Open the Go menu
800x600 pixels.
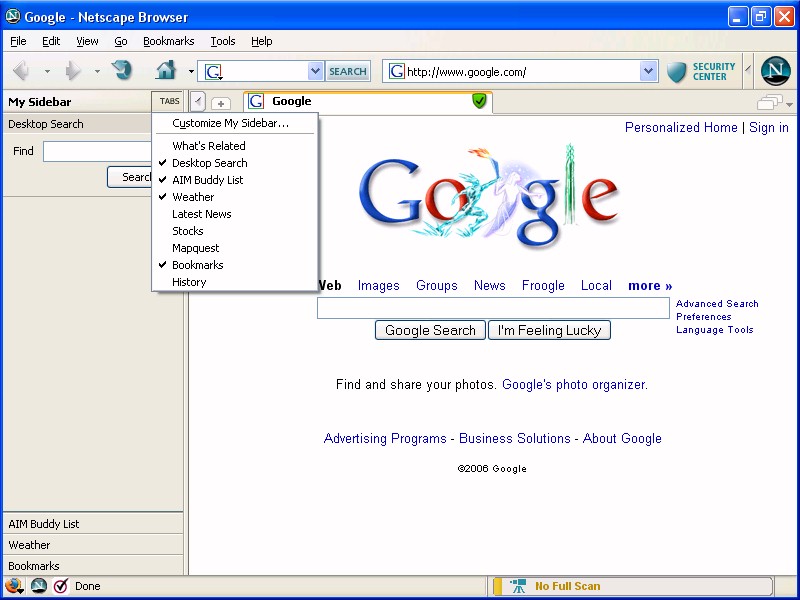pyautogui.click(x=121, y=41)
